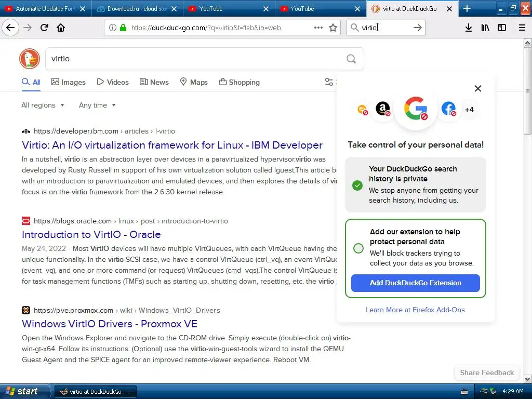The width and height of the screenshot is (532, 399).
Task: Click the IBM Developer result favicon
Action: coord(26,131)
